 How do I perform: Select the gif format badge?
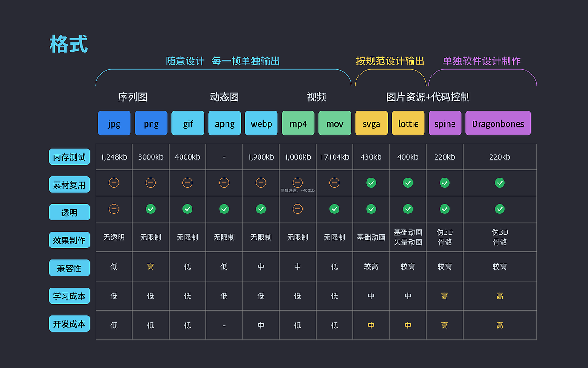point(187,123)
